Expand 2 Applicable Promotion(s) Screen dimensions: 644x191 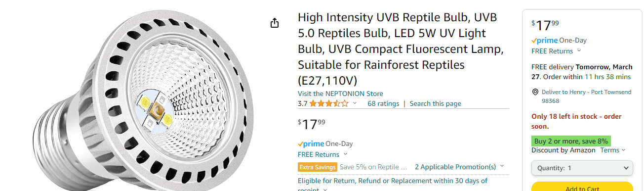coord(459,167)
